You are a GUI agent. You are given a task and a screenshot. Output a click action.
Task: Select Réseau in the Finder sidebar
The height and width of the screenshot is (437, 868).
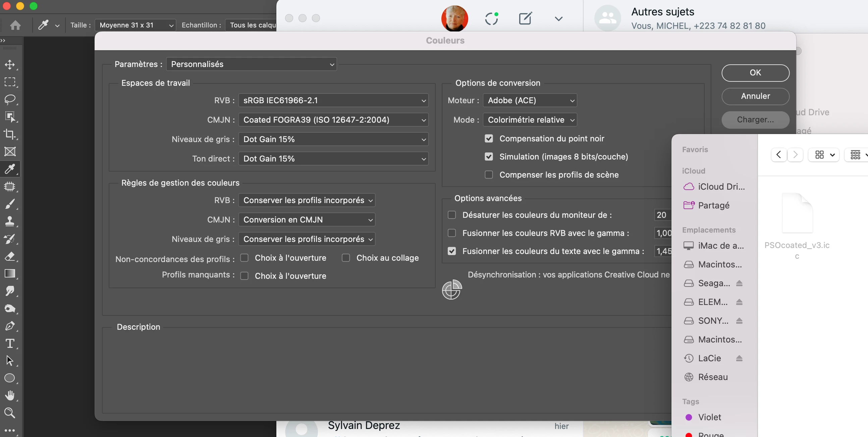coord(712,377)
